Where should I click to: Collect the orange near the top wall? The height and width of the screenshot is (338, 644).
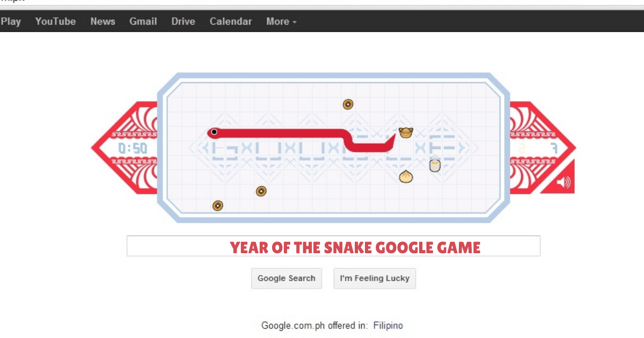(348, 104)
